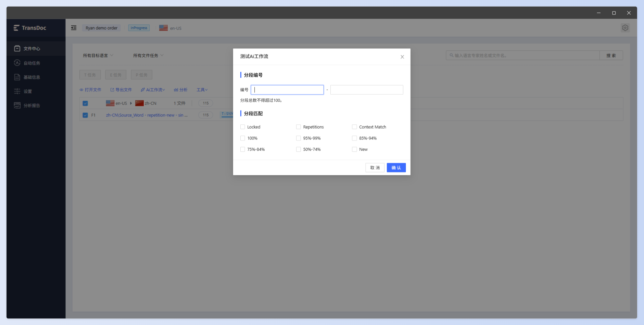This screenshot has width=644, height=325.
Task: Open the 文件中心 section in the sidebar
Action: click(36, 49)
